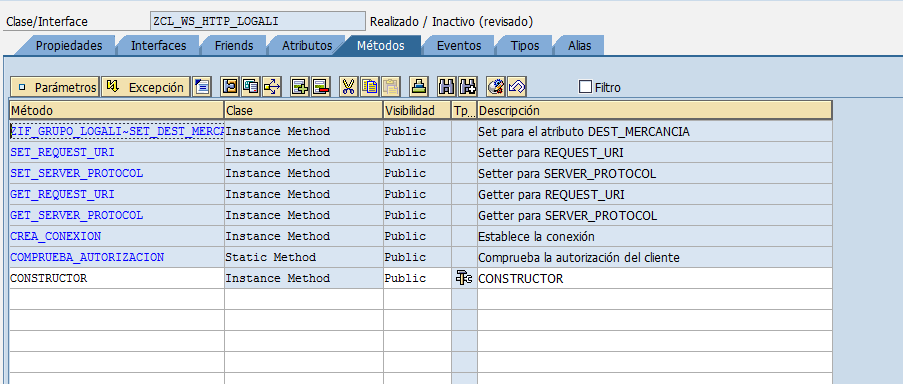Click Public visibility cell of SET_REQUEST_URI row
Viewport: 903px width, 384px height.
(418, 153)
